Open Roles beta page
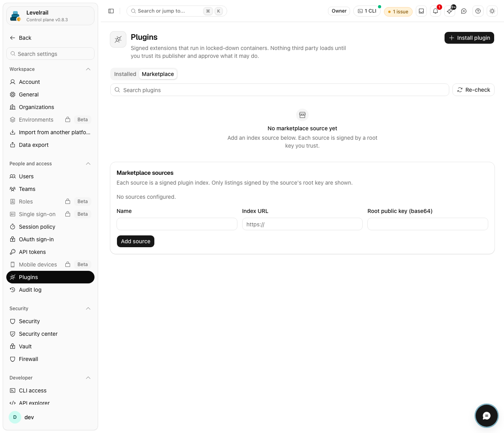Screen dimensions: 504x433 point(50,202)
